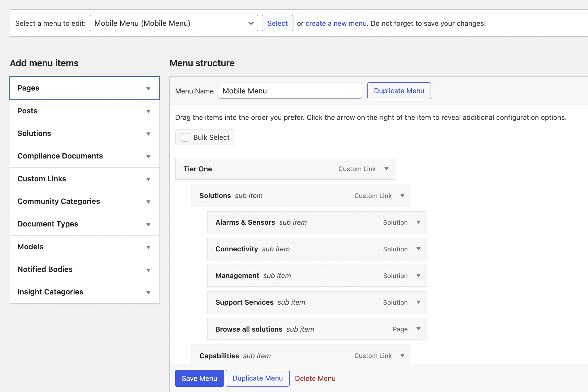This screenshot has height=392, width=588.
Task: Expand the Insight Categories section
Action: tap(148, 292)
